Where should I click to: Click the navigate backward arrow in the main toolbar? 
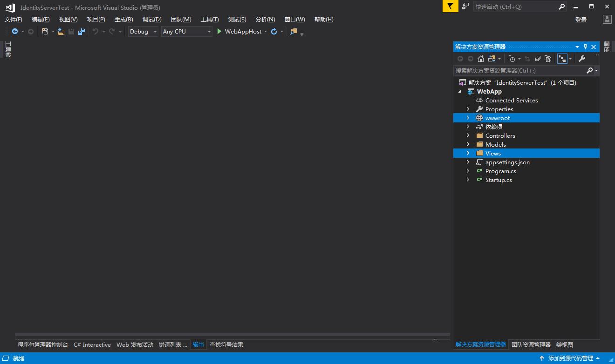[15, 32]
